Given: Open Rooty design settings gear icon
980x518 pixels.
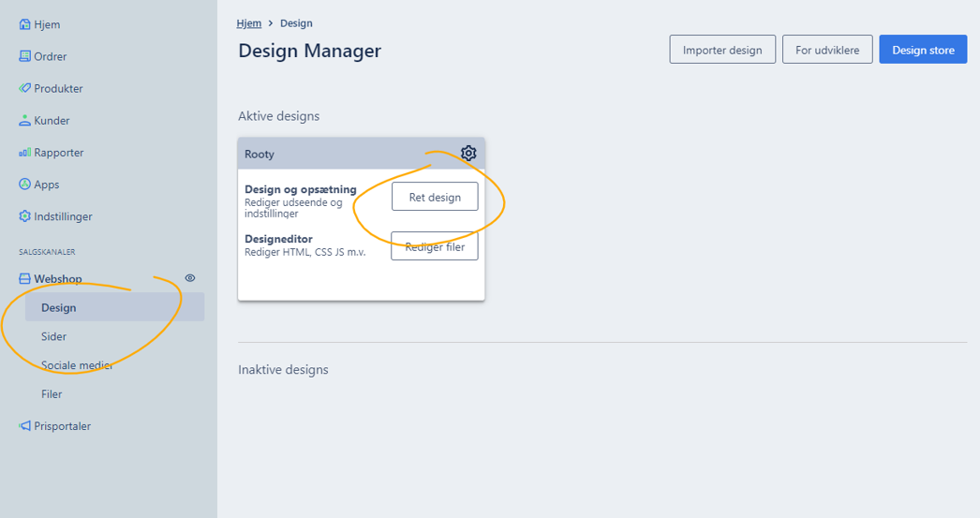Looking at the screenshot, I should [x=468, y=153].
